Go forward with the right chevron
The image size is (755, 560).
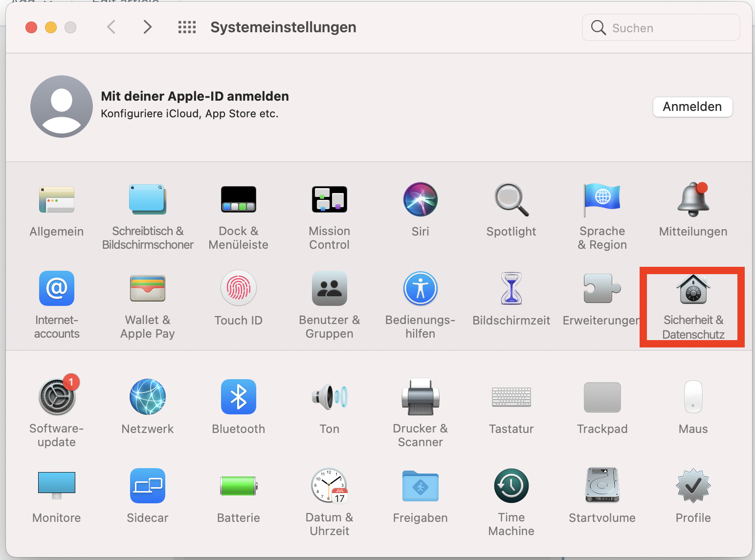pyautogui.click(x=147, y=27)
